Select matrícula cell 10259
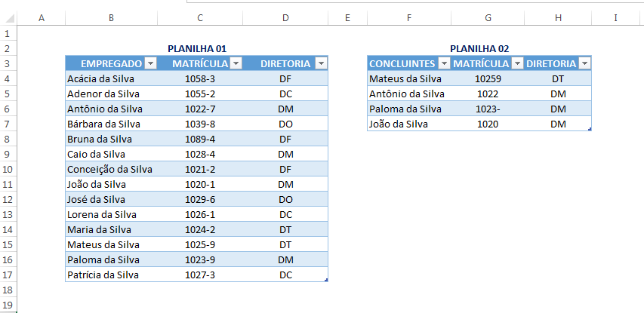 [x=488, y=78]
